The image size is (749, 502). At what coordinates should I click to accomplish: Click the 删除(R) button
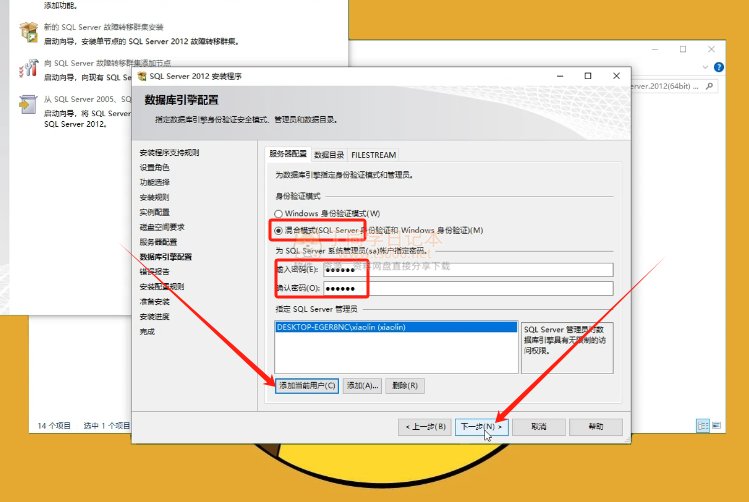[405, 385]
